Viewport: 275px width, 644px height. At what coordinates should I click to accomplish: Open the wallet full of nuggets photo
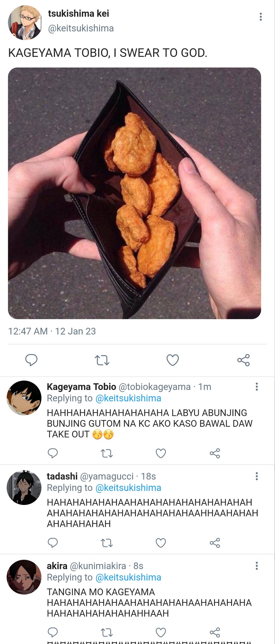135,193
